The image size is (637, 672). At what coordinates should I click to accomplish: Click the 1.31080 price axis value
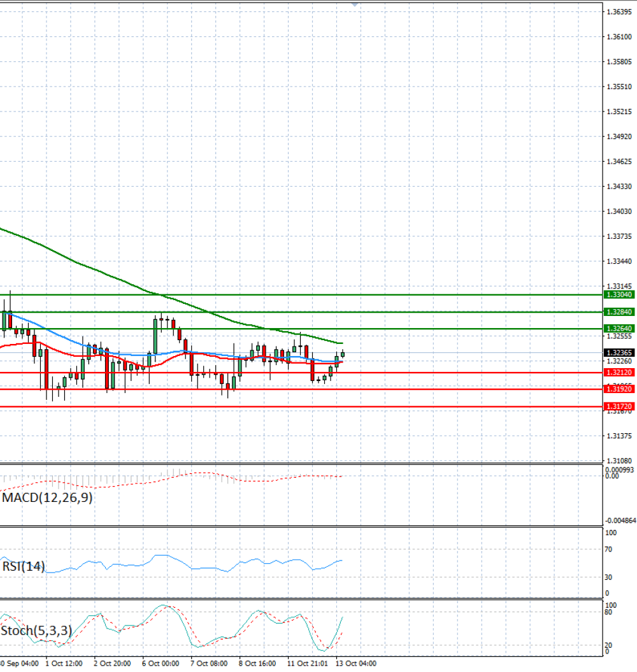click(x=619, y=461)
